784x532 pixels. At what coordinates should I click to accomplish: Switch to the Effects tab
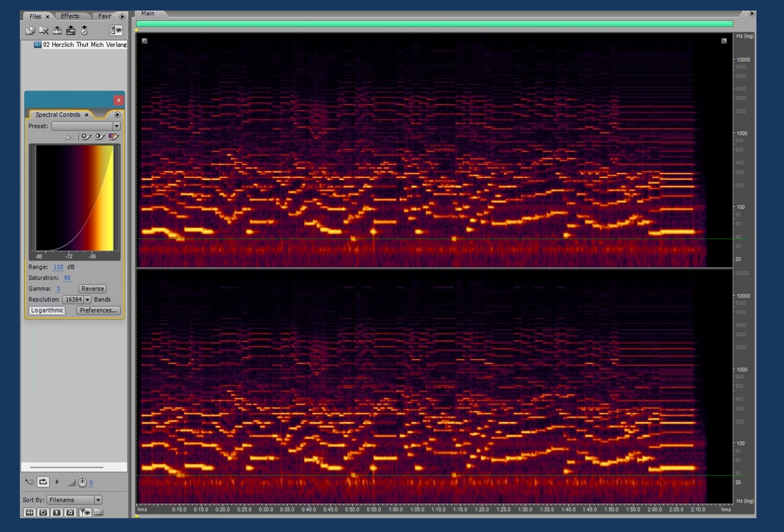tap(70, 16)
